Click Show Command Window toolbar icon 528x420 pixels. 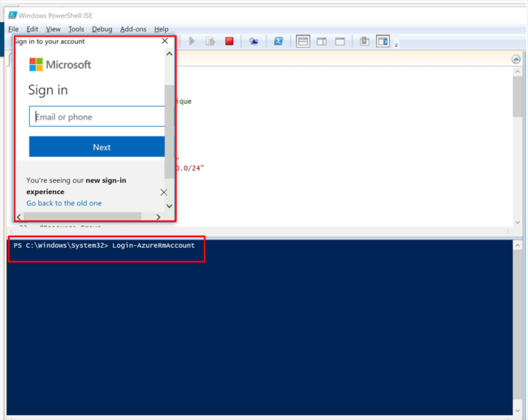365,41
